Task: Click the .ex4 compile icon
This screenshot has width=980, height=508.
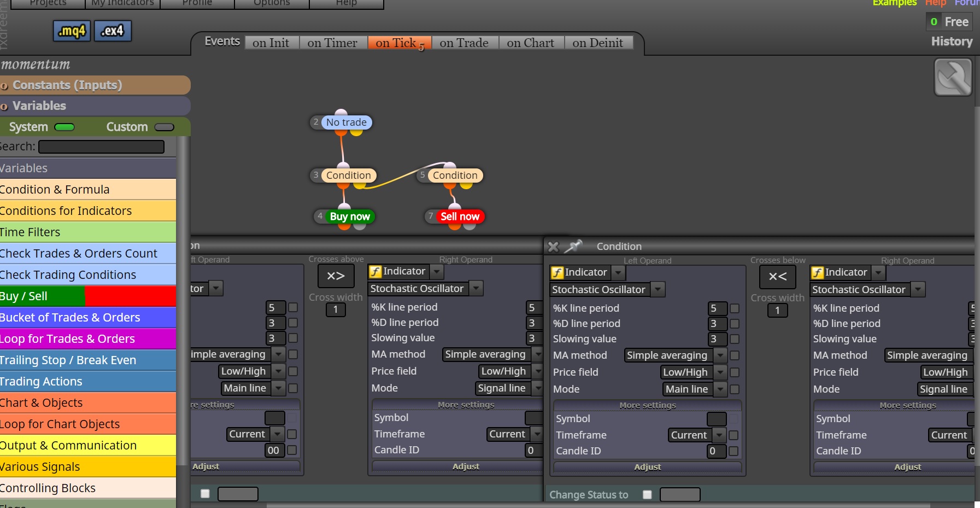Action: (113, 31)
